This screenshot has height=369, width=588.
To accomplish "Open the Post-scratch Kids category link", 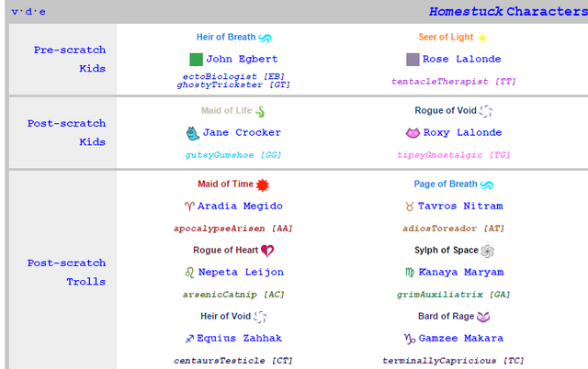I will pyautogui.click(x=66, y=132).
